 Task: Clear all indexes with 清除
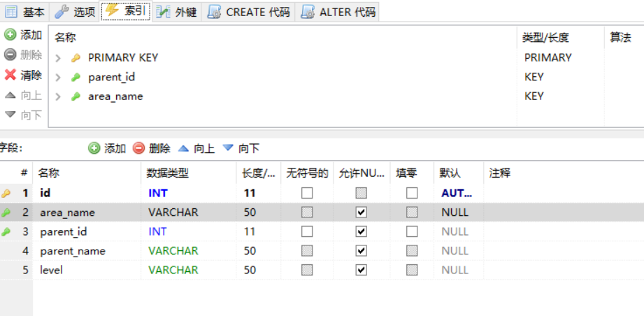pyautogui.click(x=23, y=75)
